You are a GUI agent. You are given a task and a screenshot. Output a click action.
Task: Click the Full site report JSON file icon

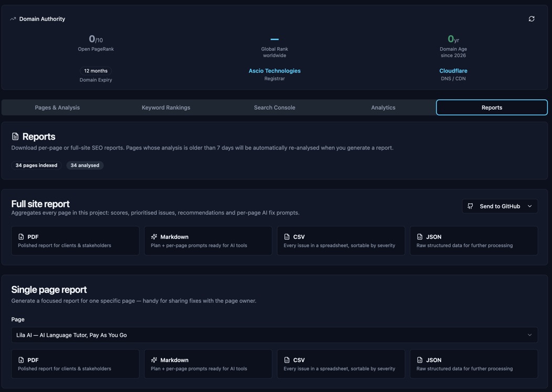420,237
